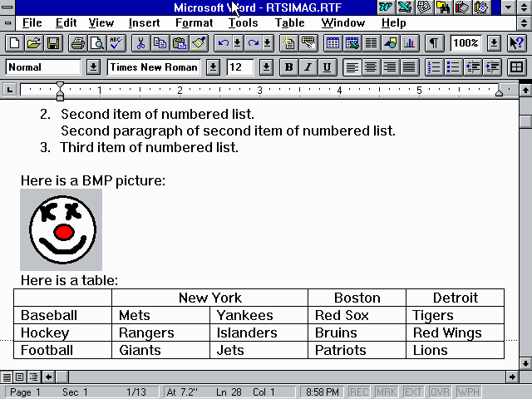Image resolution: width=532 pixels, height=399 pixels.
Task: Click the Save (floppy disk) icon
Action: 52,43
